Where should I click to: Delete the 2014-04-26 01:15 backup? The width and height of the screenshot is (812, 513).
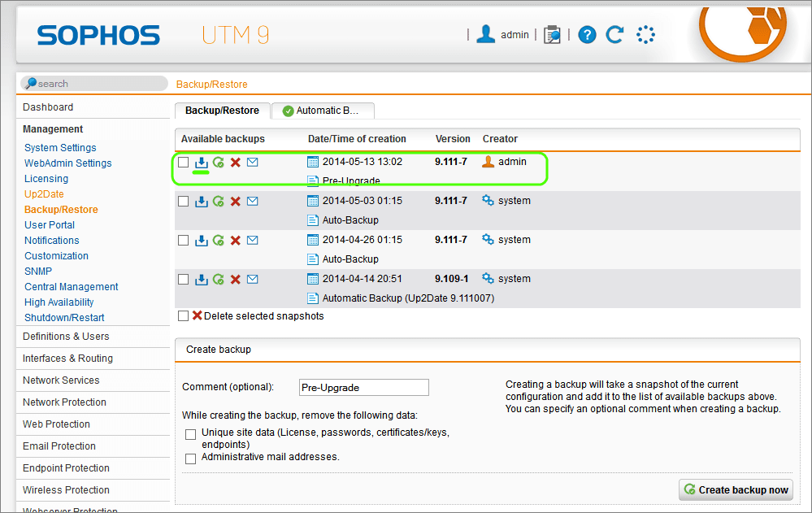236,240
